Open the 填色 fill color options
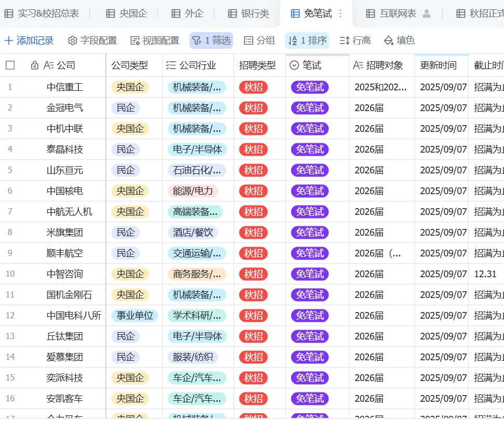504x421 pixels. point(399,40)
